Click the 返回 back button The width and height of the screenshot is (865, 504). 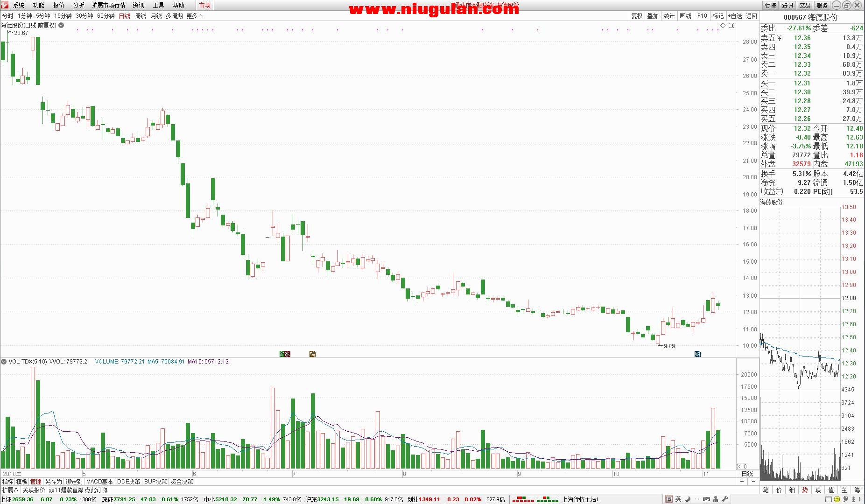(x=751, y=16)
